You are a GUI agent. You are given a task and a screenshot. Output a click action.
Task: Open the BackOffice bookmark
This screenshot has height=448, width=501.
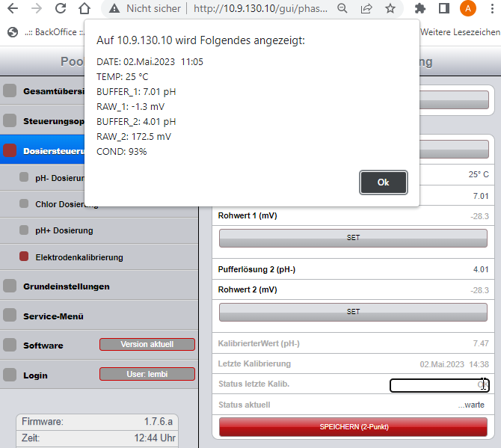click(46, 32)
